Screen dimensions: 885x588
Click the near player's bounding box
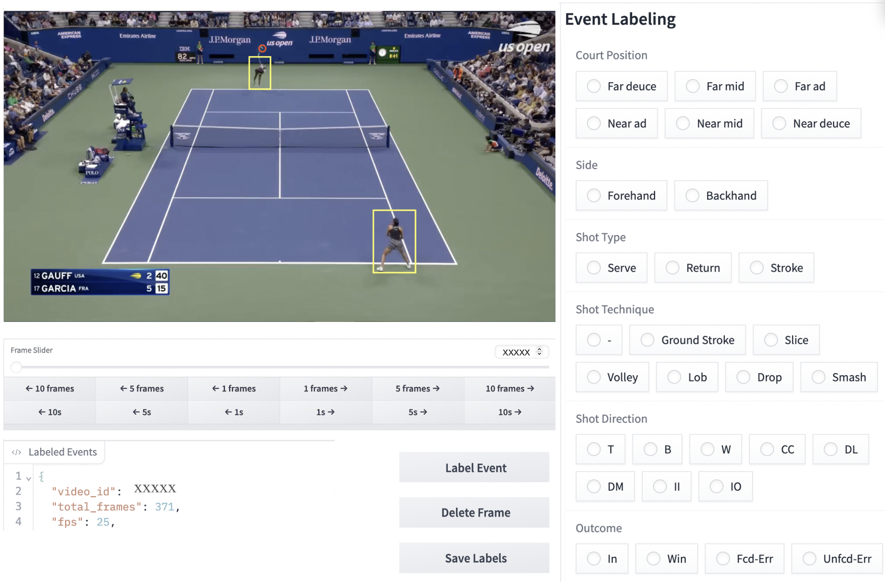(x=394, y=241)
